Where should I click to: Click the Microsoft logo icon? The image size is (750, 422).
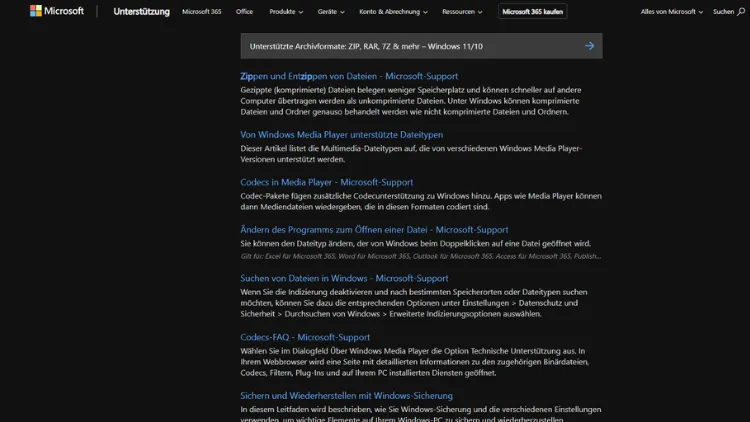tap(36, 12)
